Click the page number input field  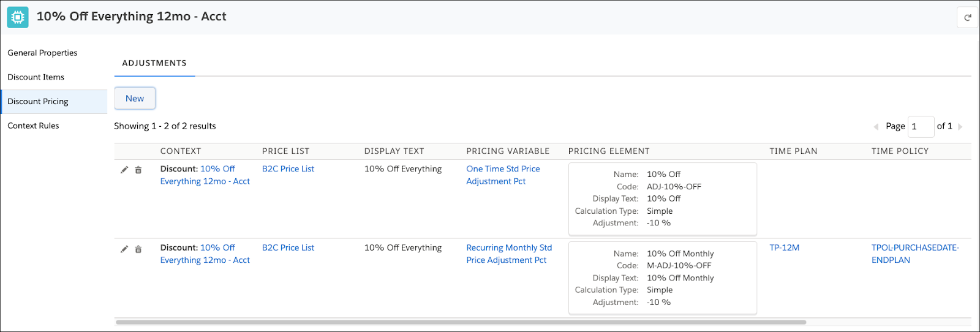[921, 127]
